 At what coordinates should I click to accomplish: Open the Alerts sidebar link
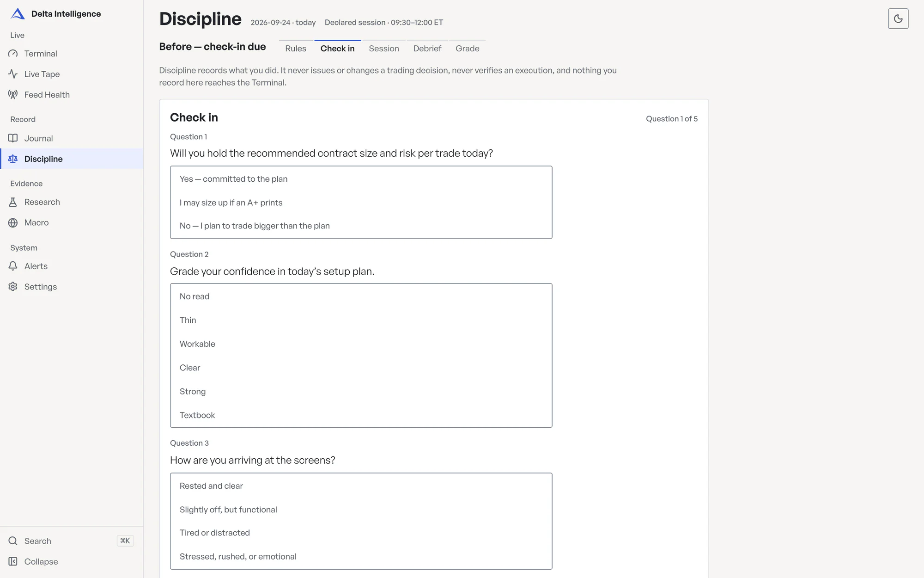pos(72,266)
